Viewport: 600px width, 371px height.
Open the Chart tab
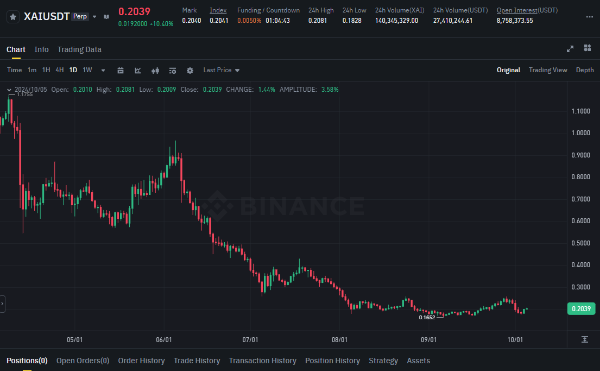click(16, 49)
